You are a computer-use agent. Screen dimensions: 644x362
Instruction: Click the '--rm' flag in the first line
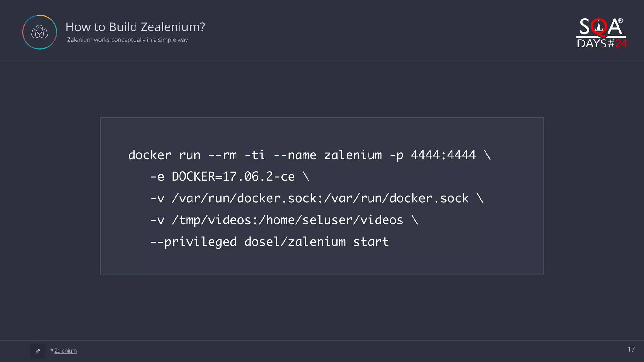click(223, 155)
